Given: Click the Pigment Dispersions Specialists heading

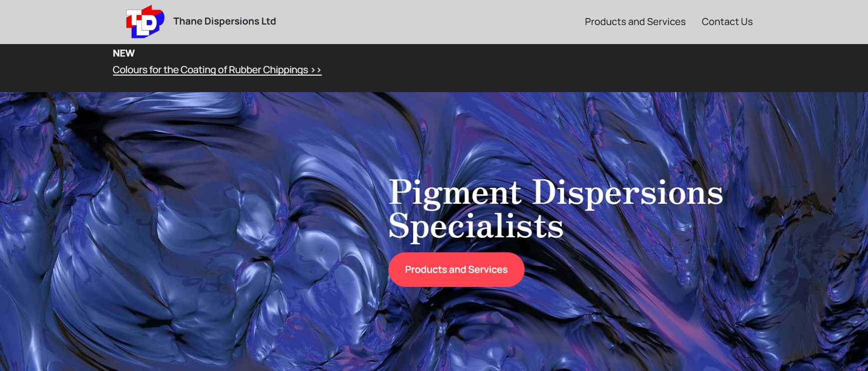Looking at the screenshot, I should (556, 209).
